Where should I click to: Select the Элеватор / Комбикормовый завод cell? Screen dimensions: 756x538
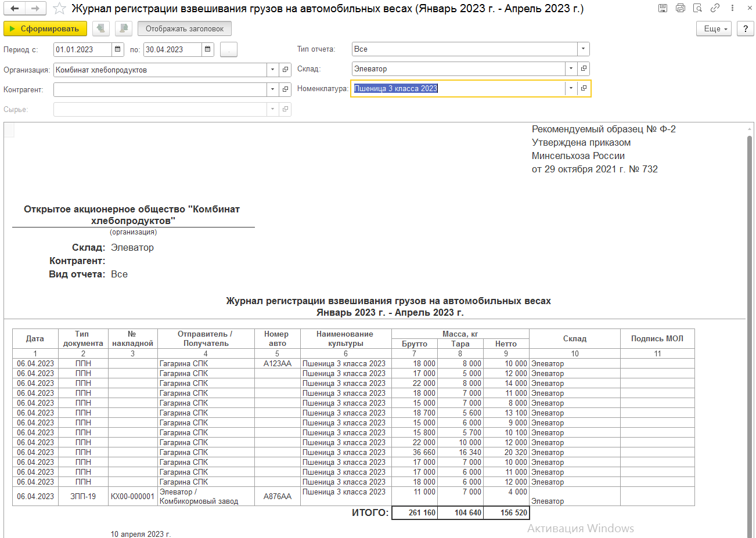pyautogui.click(x=206, y=496)
